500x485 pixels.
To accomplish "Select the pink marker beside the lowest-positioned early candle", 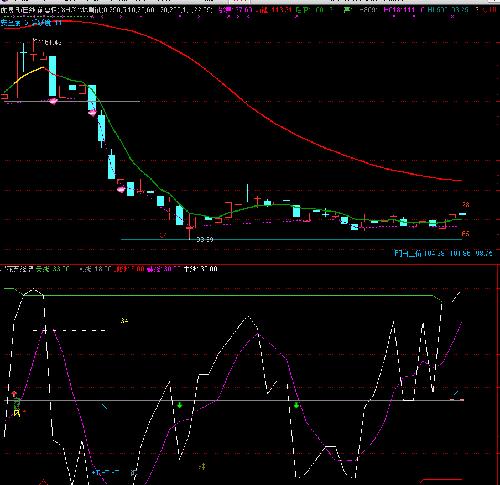I will pos(121,189).
